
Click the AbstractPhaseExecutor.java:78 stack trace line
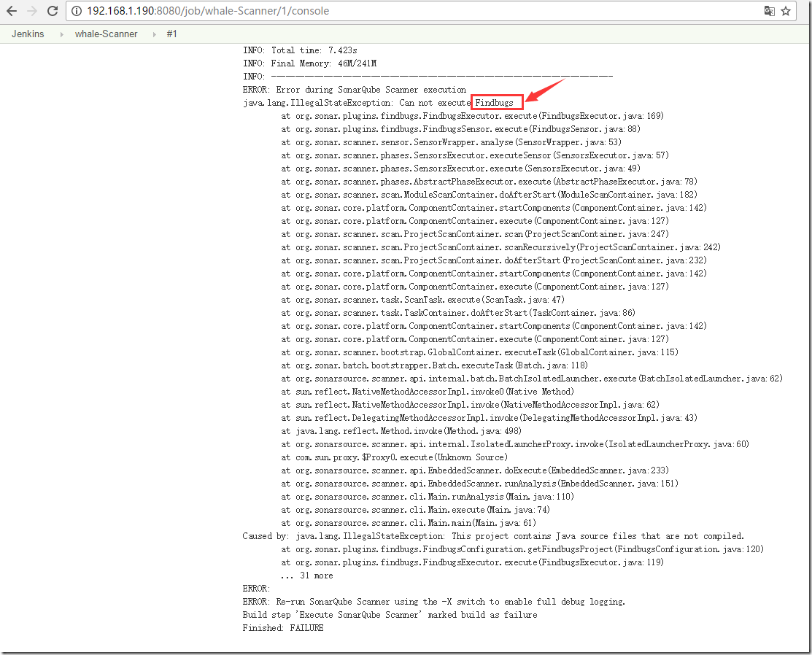pos(490,182)
